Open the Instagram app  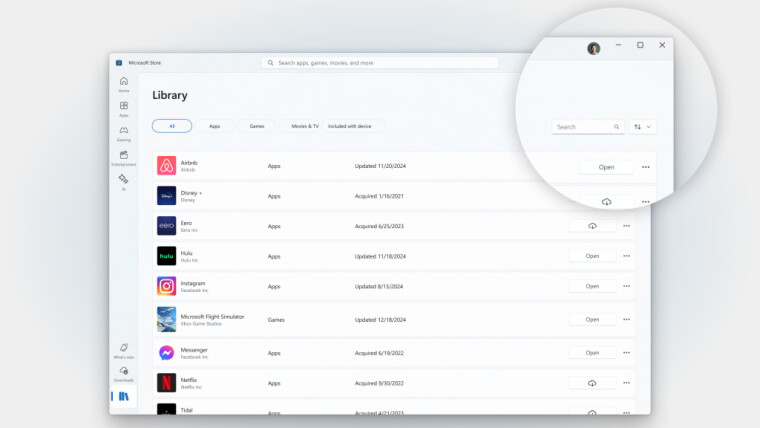click(x=592, y=286)
